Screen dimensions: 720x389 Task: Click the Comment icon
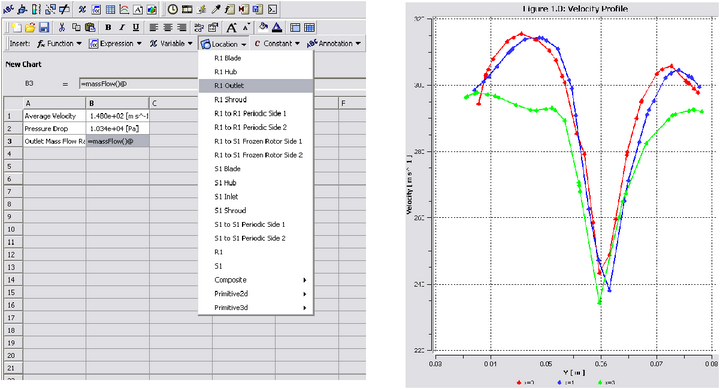pyautogui.click(x=138, y=9)
